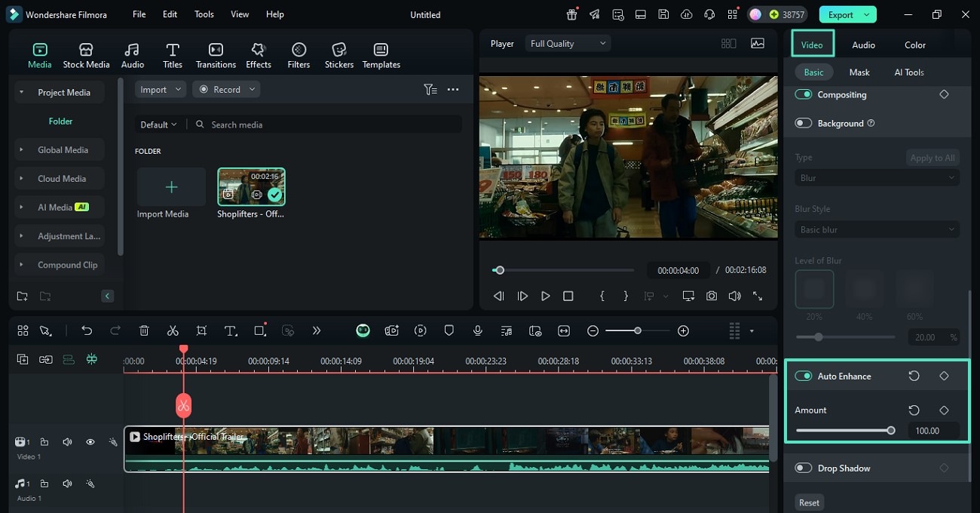Viewport: 980px width, 513px height.
Task: Split clip with scissors toolbar icon
Action: click(x=173, y=330)
